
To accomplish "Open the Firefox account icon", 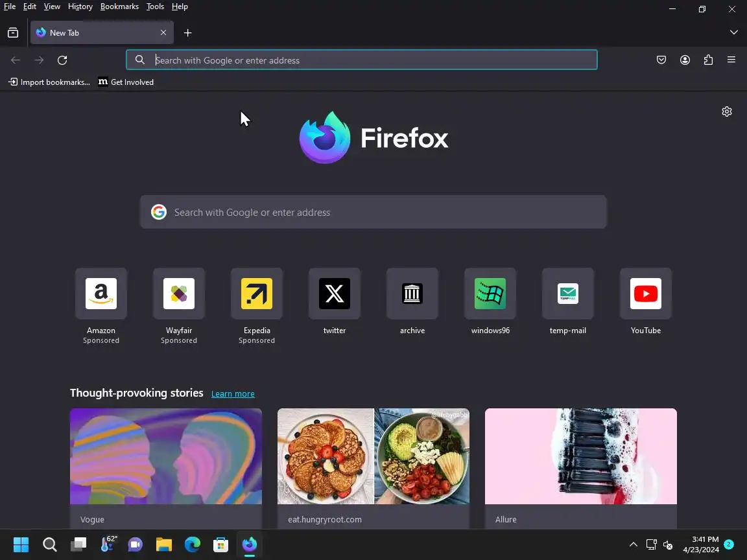I will point(685,60).
